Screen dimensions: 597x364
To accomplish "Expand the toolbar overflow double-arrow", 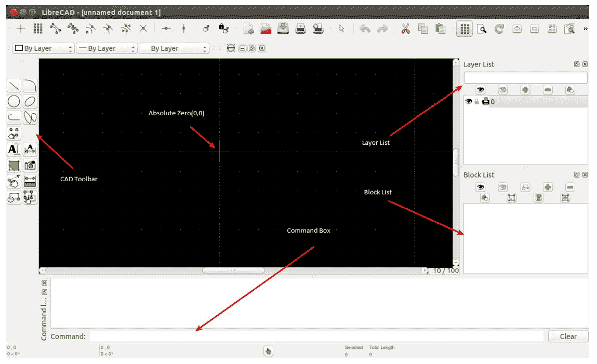I will point(586,29).
